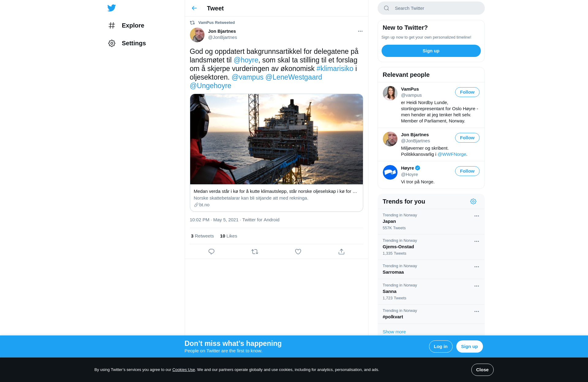
Task: Open VamPus name in Relevant people
Action: pyautogui.click(x=410, y=89)
